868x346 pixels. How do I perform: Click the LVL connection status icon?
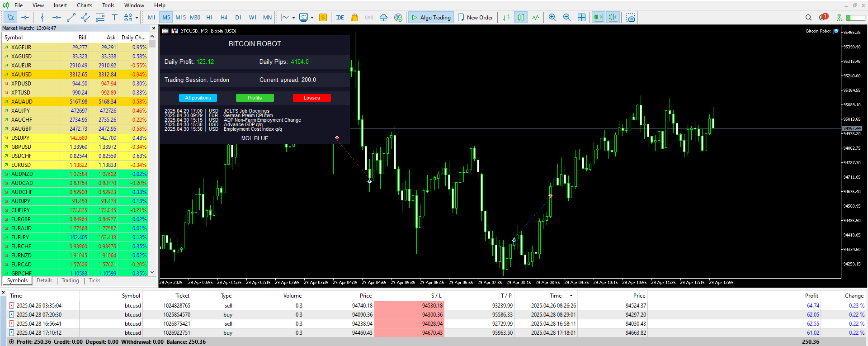click(839, 18)
